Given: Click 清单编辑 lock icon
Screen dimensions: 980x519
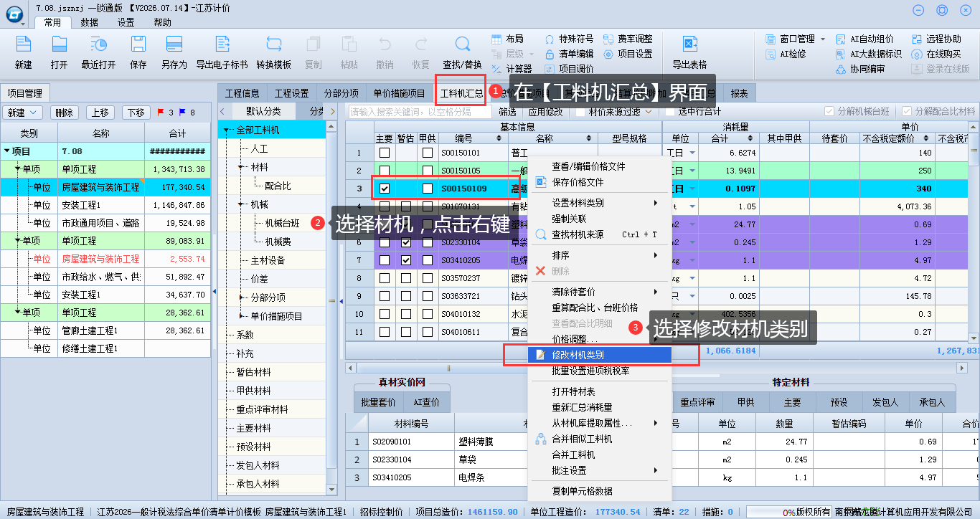Looking at the screenshot, I should point(550,54).
